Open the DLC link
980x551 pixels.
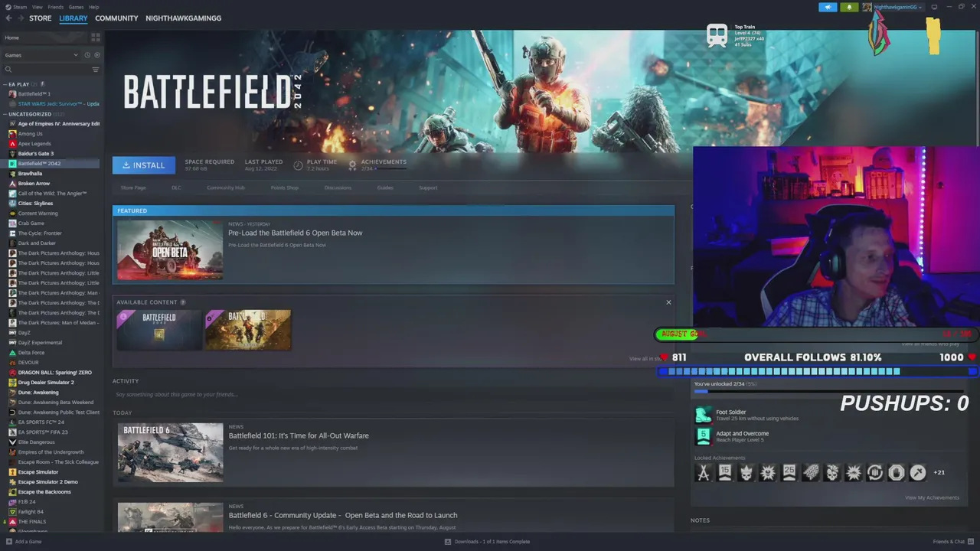pyautogui.click(x=176, y=187)
